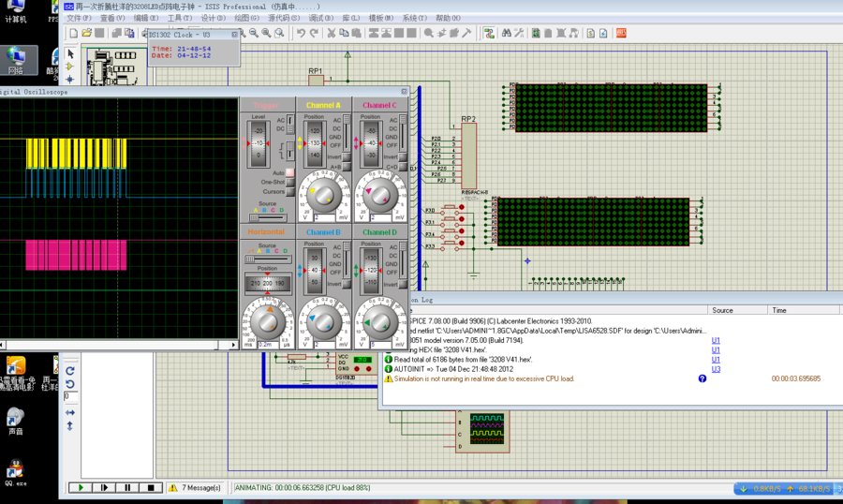
Task: Open the QQ desktop shortcut
Action: pyautogui.click(x=15, y=470)
